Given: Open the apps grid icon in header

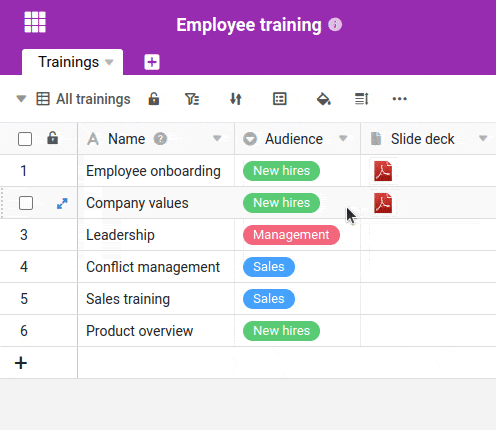Looking at the screenshot, I should [x=35, y=22].
